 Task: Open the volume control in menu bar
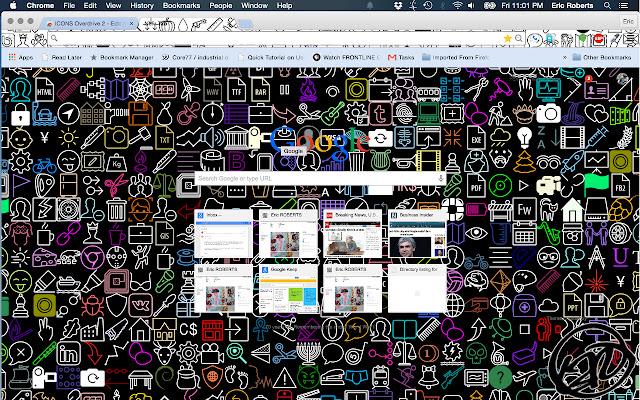[471, 5]
